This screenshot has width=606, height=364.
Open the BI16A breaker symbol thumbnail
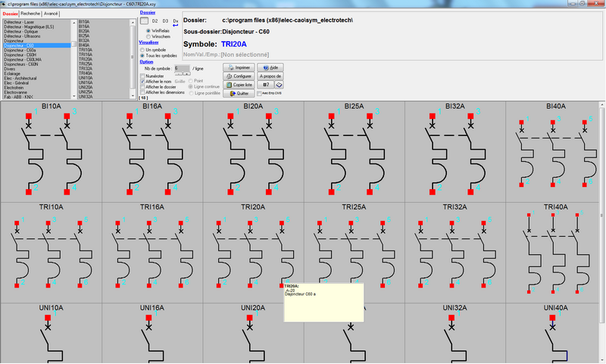coord(152,151)
